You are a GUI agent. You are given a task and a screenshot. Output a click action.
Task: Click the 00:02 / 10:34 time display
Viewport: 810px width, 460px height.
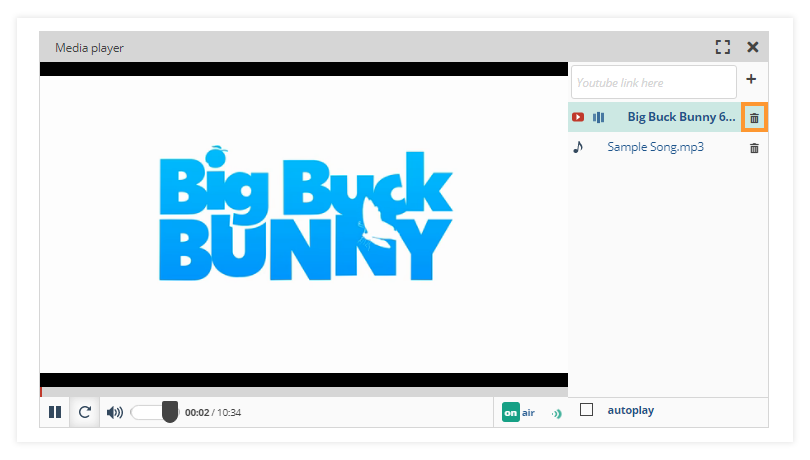click(x=213, y=412)
